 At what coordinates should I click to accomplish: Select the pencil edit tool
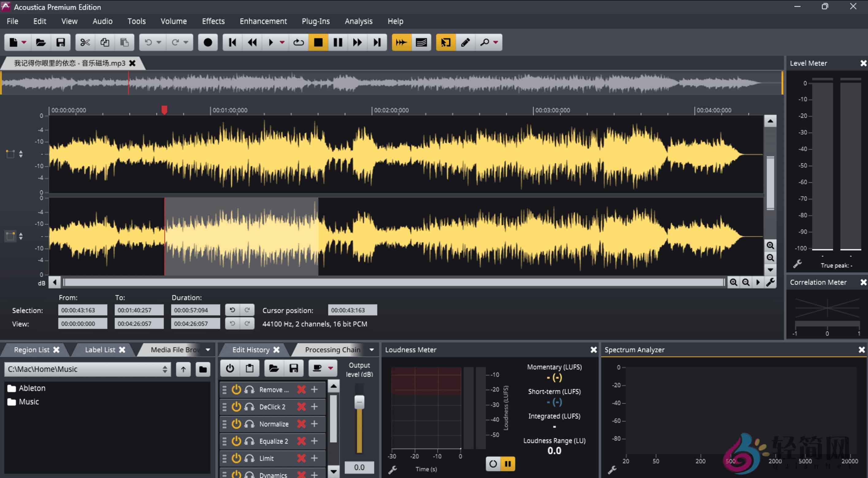(466, 42)
